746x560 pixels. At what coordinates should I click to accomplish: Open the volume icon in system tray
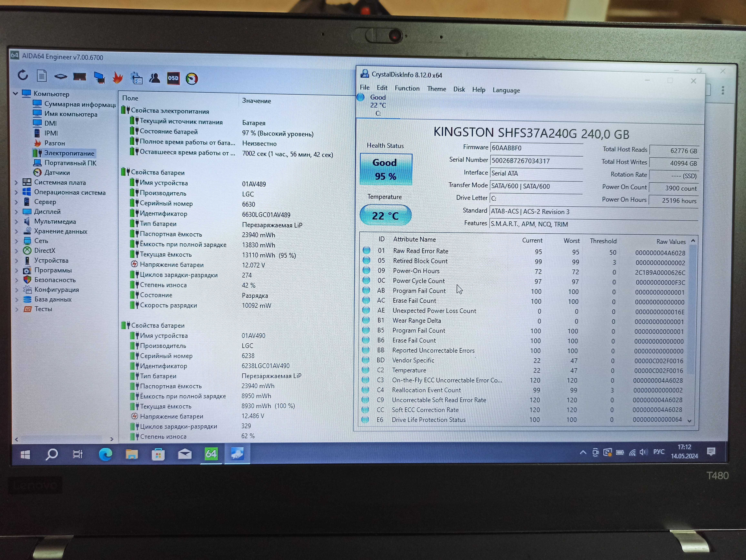[644, 452]
